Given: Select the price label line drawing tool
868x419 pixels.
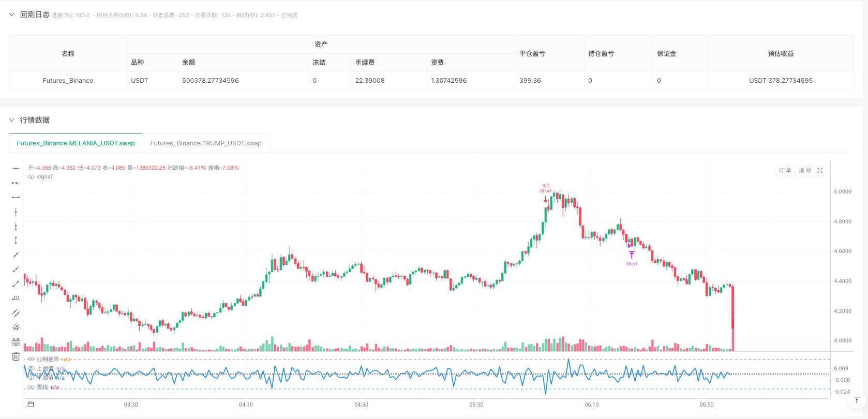Looking at the screenshot, I should coord(16,298).
